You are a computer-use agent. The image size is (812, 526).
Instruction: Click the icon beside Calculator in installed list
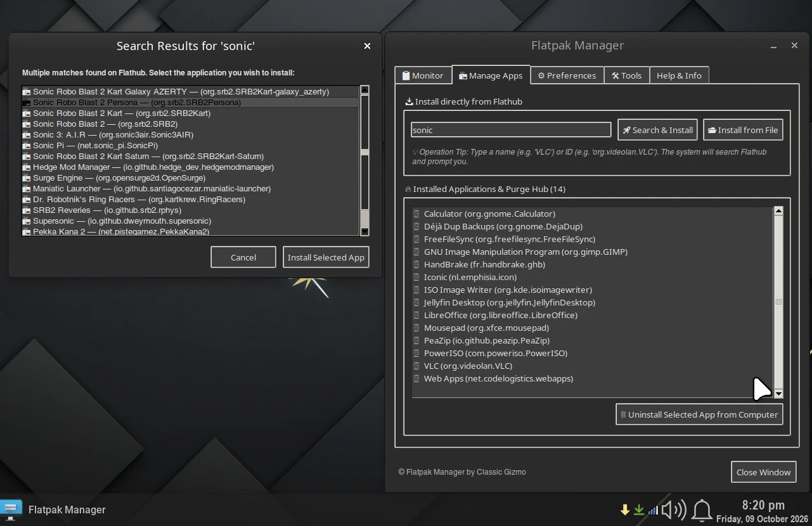pyautogui.click(x=416, y=214)
